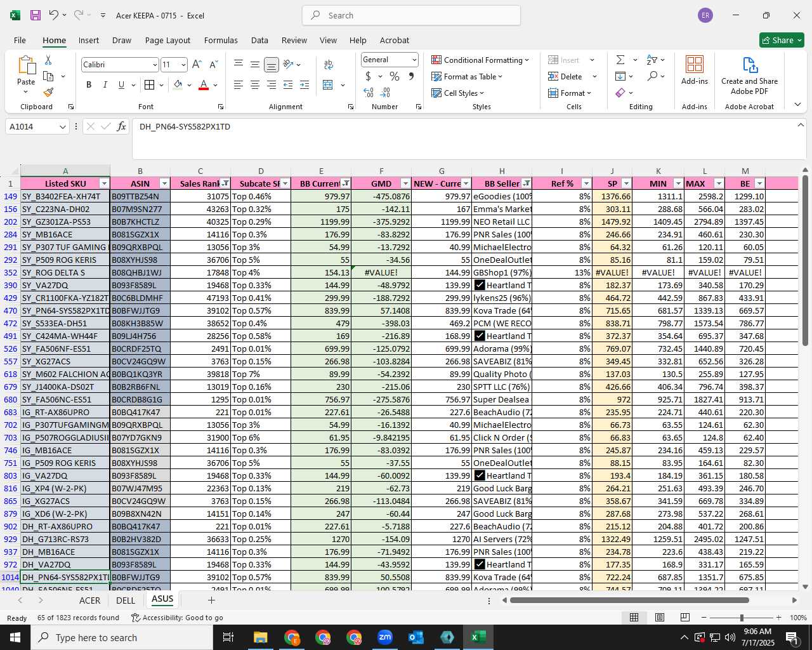Open the Listed SKU filter dropdown
Image resolution: width=812 pixels, height=650 pixels.
104,183
